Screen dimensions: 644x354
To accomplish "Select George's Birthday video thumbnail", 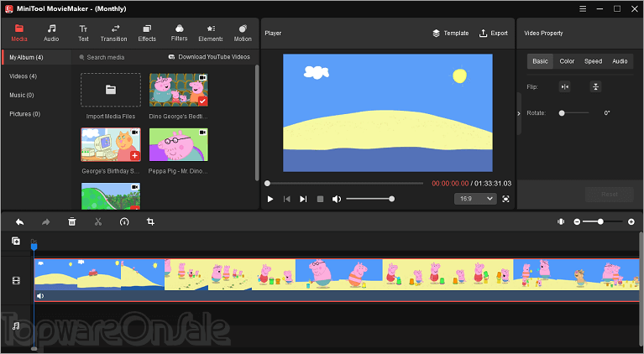I will 111,144.
